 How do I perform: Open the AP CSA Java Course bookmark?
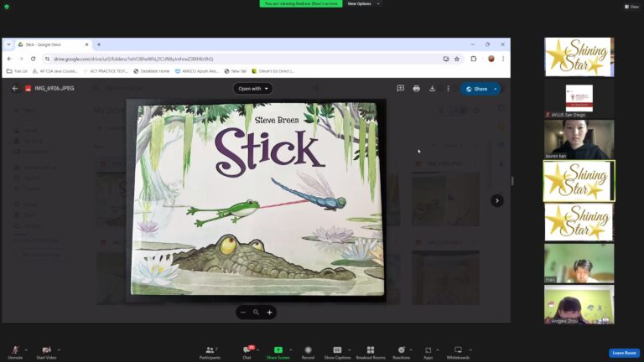pyautogui.click(x=55, y=71)
